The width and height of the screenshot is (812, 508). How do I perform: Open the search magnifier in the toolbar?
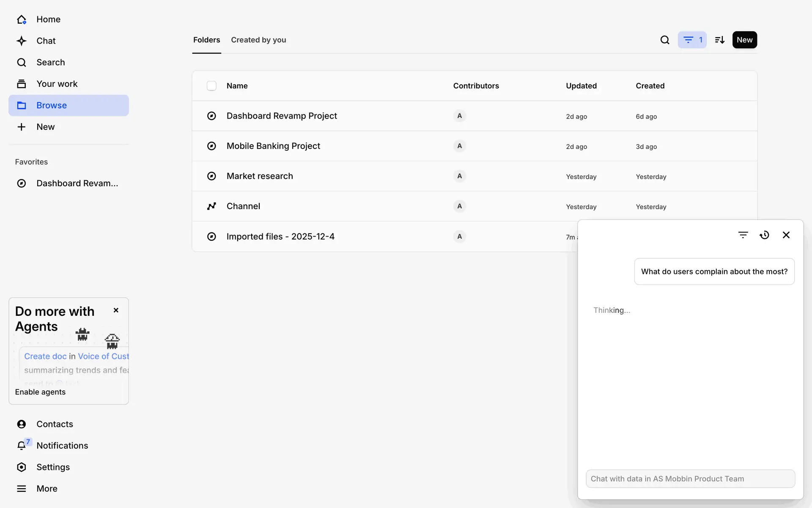pyautogui.click(x=665, y=40)
